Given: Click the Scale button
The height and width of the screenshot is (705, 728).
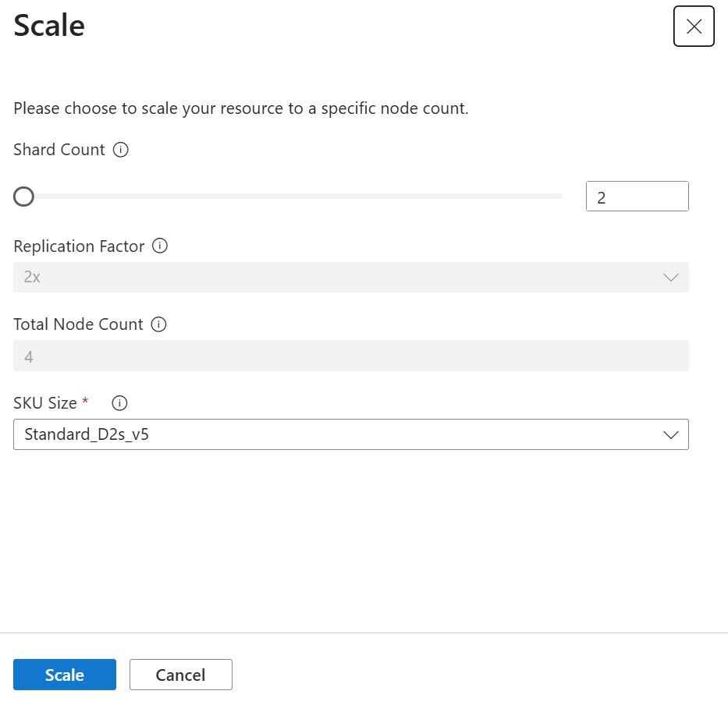Looking at the screenshot, I should point(64,674).
